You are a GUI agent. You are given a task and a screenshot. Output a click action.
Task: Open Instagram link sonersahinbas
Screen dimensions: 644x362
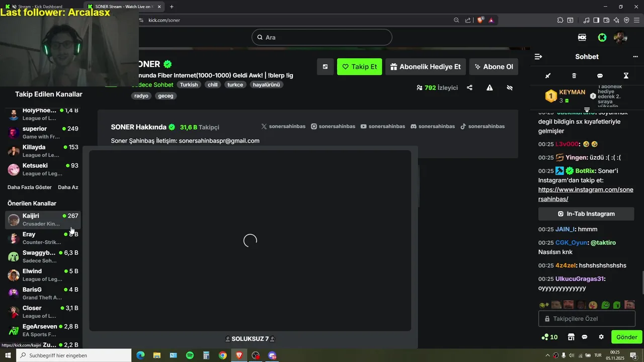[333, 126]
